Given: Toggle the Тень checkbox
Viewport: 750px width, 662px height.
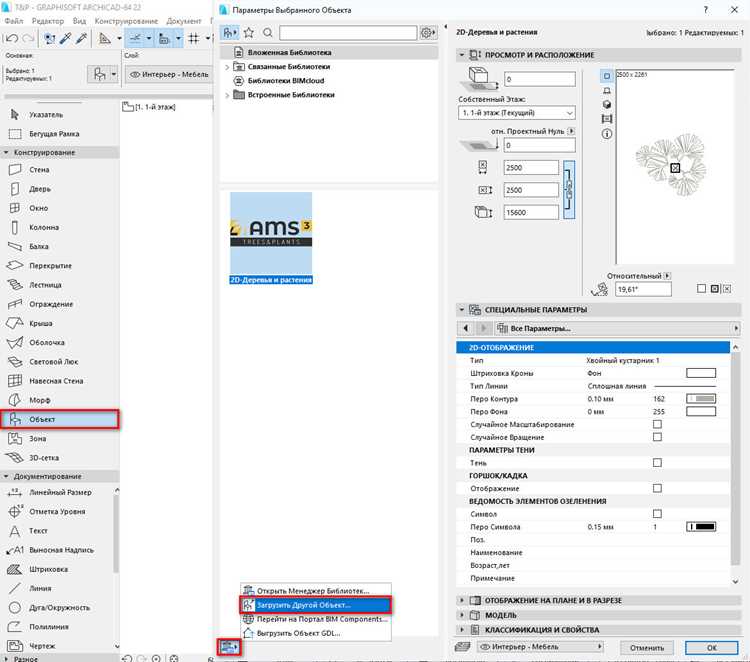Looking at the screenshot, I should 657,463.
